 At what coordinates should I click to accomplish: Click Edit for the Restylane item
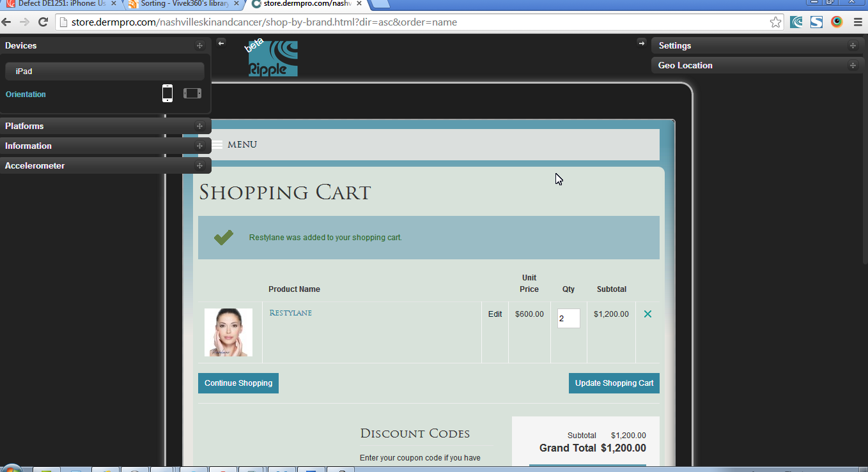click(495, 314)
